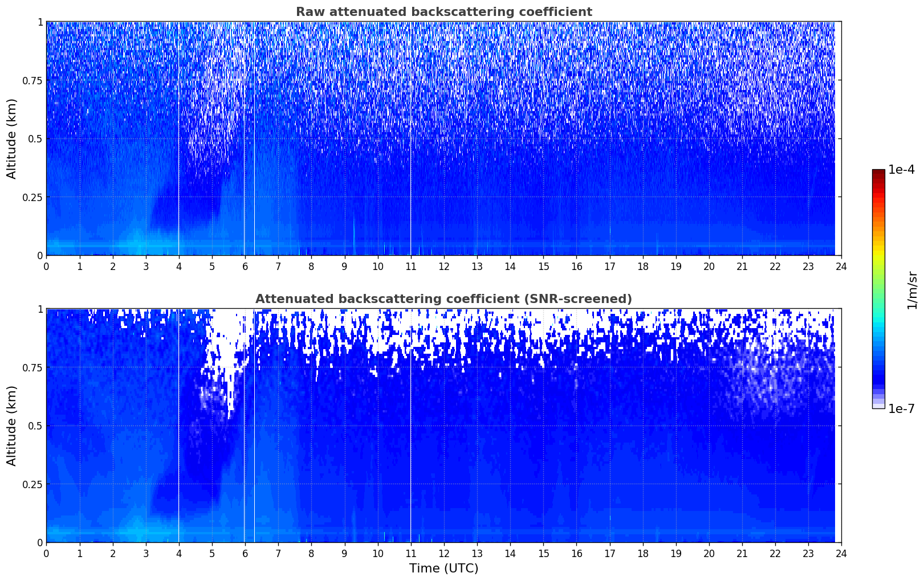
Task: Click the '15' hour tick on the bottom plot
Action: [x=543, y=553]
